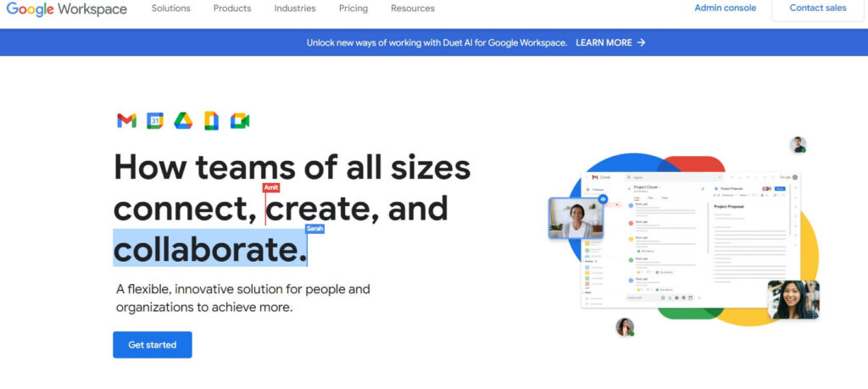Go to the Pricing page

(x=353, y=8)
